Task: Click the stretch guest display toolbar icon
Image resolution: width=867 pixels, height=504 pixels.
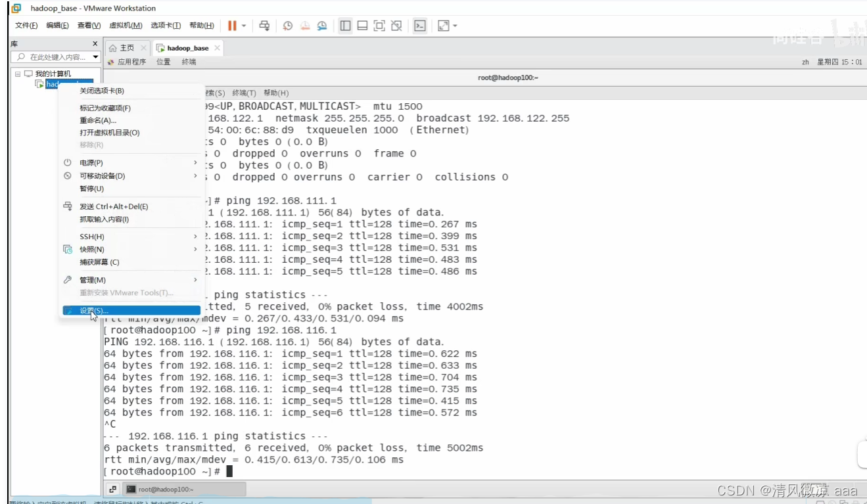Action: (444, 26)
